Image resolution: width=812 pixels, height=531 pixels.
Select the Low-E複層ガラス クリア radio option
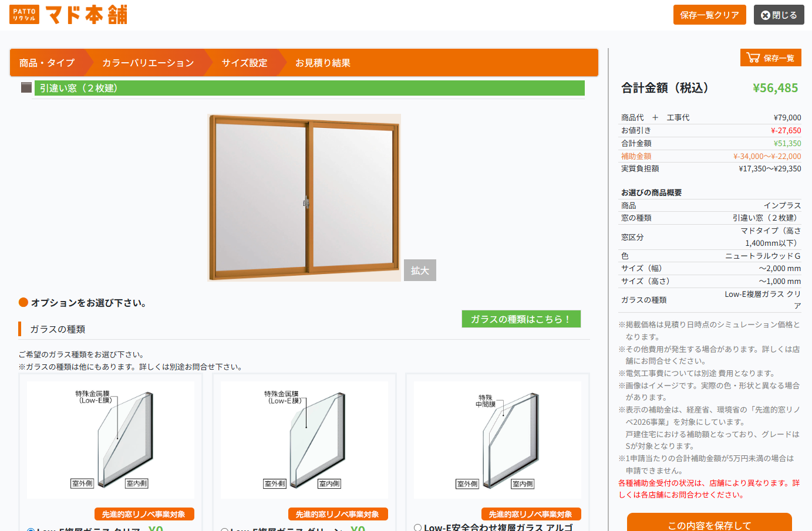pos(31,530)
